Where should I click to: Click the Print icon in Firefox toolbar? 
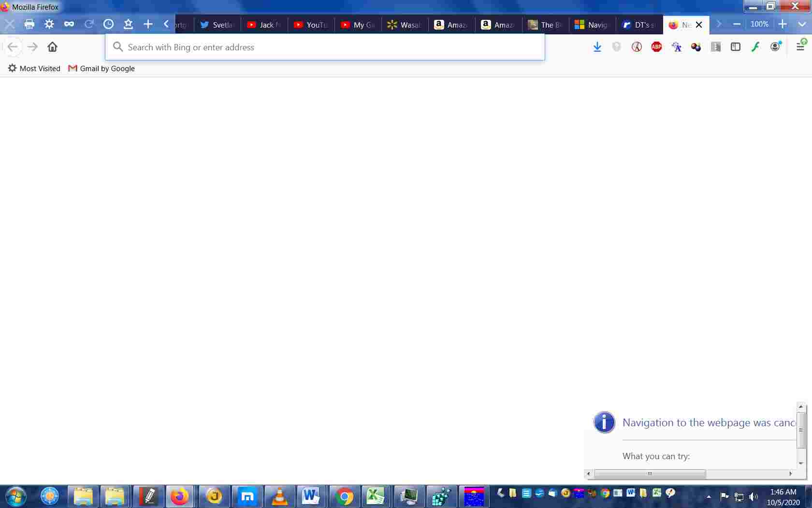click(29, 24)
